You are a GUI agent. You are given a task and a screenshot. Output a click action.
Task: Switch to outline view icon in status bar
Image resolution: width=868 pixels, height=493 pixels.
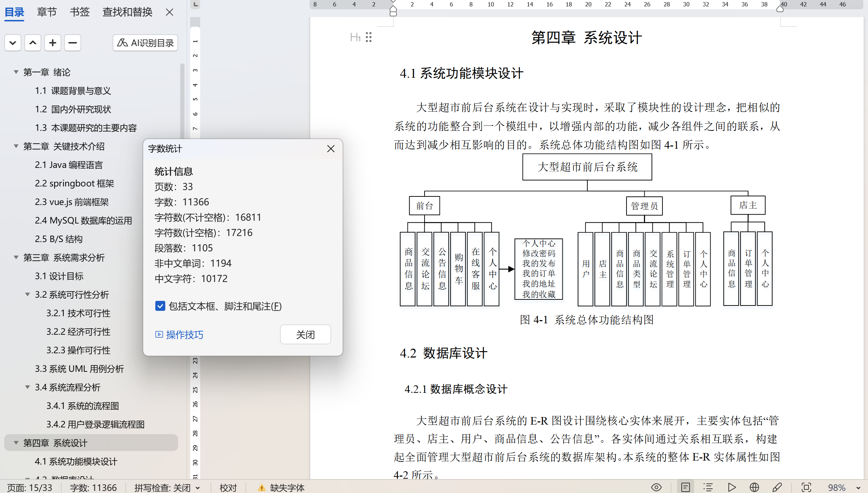[x=708, y=487]
